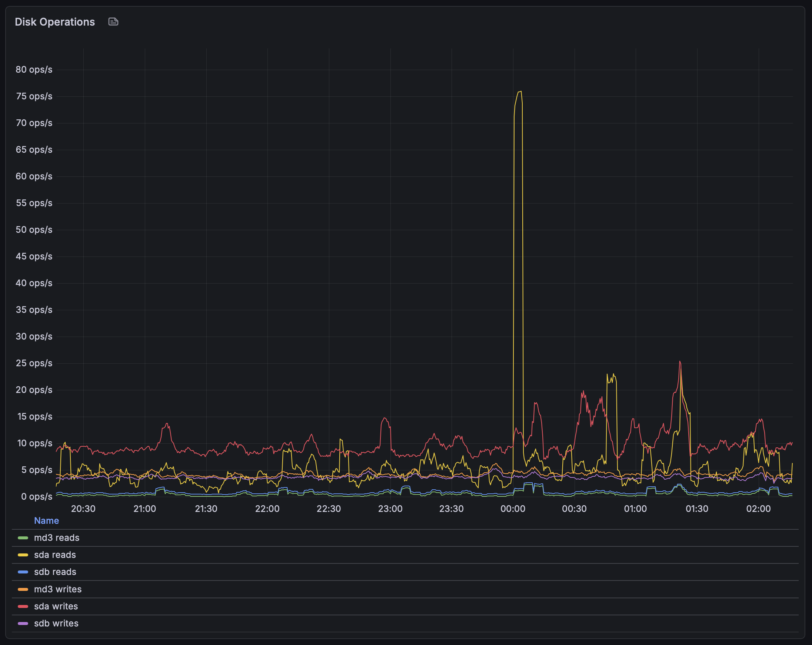
Task: Open the md3 writes orange color swatch
Action: pyautogui.click(x=23, y=589)
